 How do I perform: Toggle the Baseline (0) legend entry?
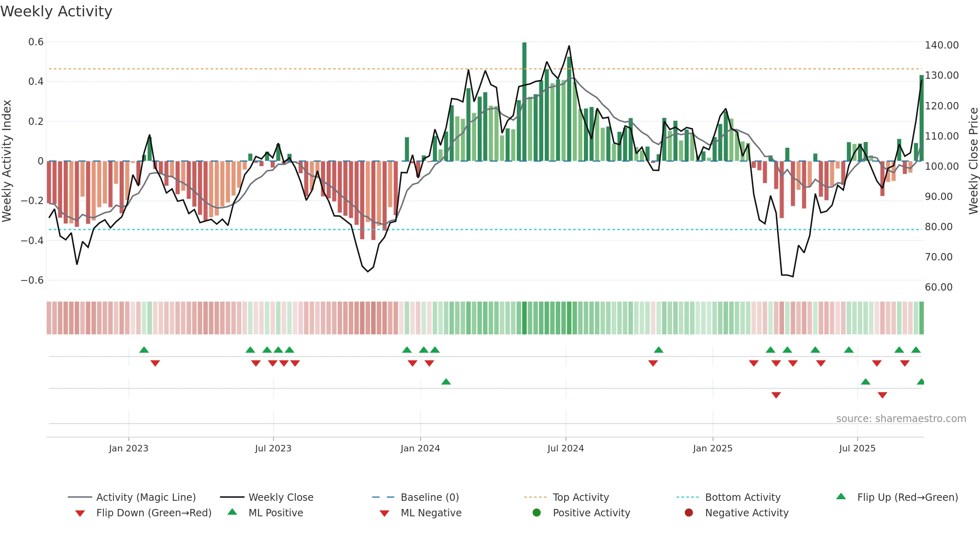tap(416, 497)
